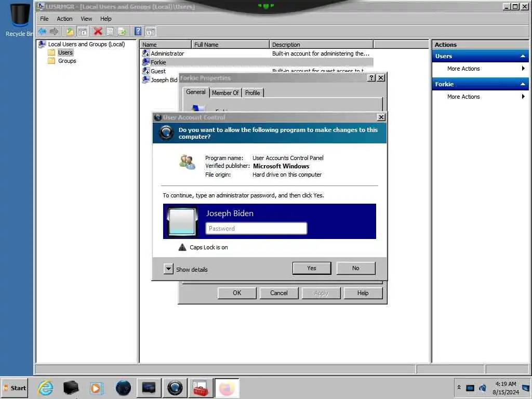Click the blue Help question mark icon
Viewport: 532px width, 399px height.
[x=138, y=32]
